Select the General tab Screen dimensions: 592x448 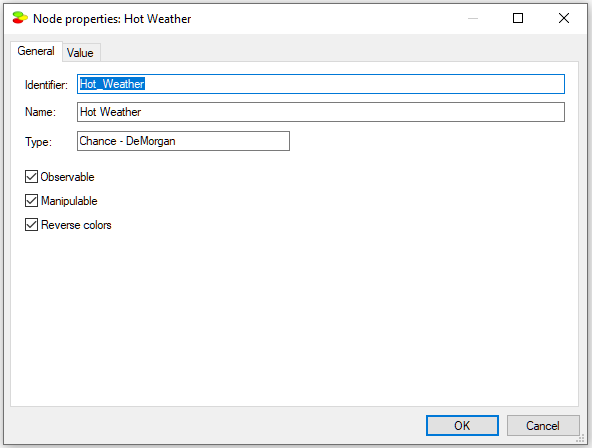[36, 51]
